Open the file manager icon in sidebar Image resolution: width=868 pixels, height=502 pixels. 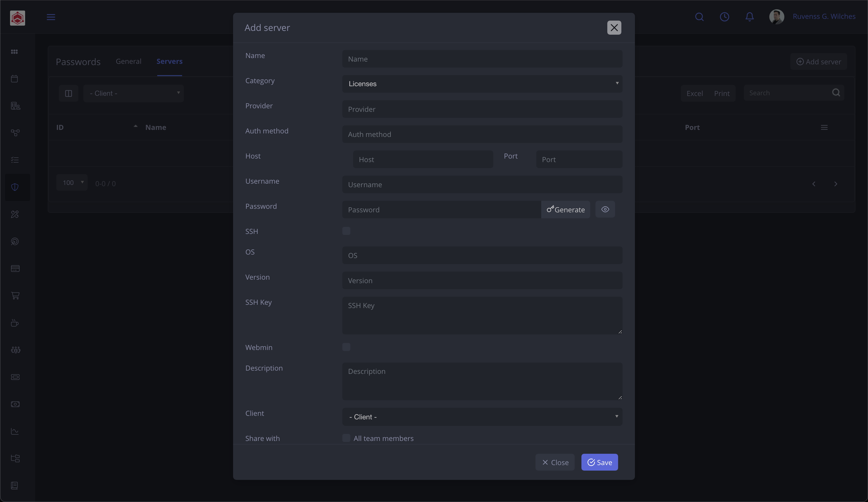coord(15,458)
